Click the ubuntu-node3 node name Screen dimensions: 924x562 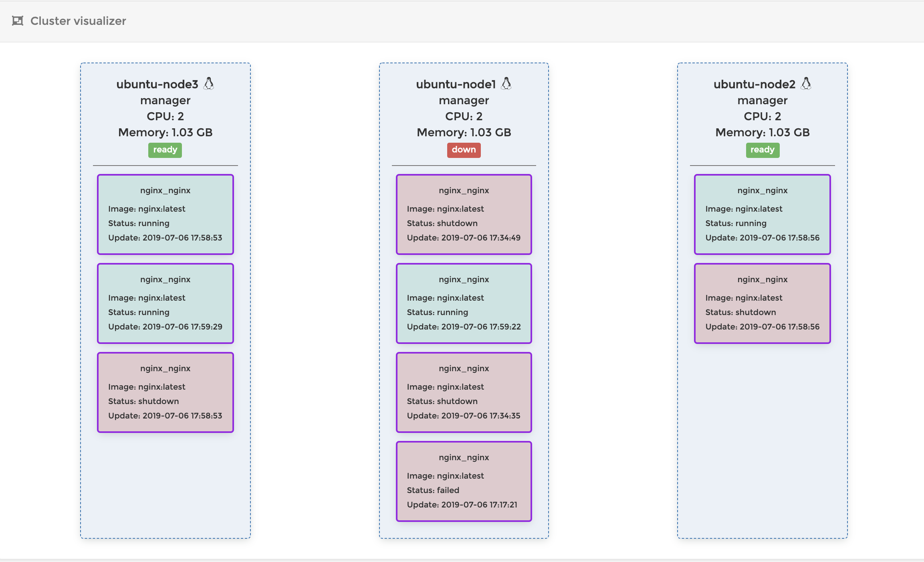tap(157, 84)
